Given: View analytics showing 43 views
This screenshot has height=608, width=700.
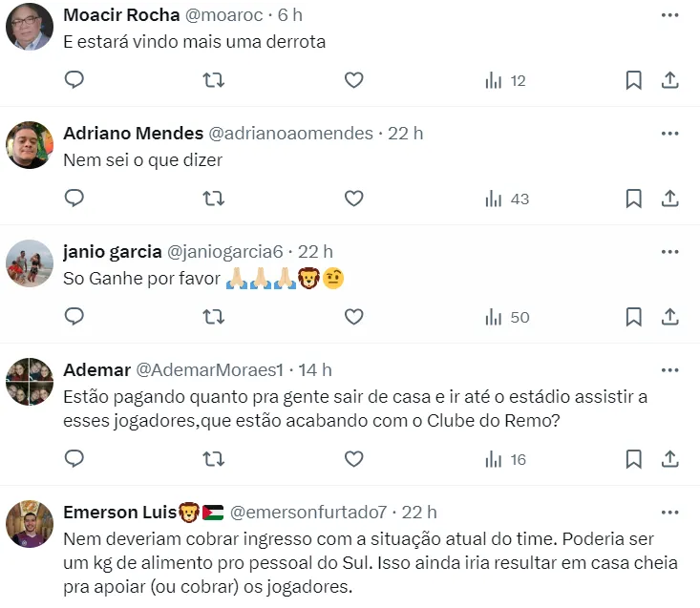Looking at the screenshot, I should coord(506,199).
